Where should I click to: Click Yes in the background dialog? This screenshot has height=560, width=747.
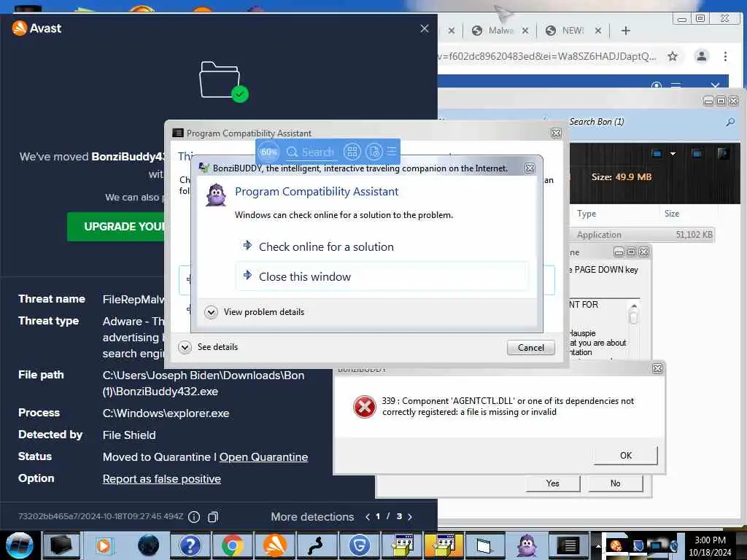(553, 483)
